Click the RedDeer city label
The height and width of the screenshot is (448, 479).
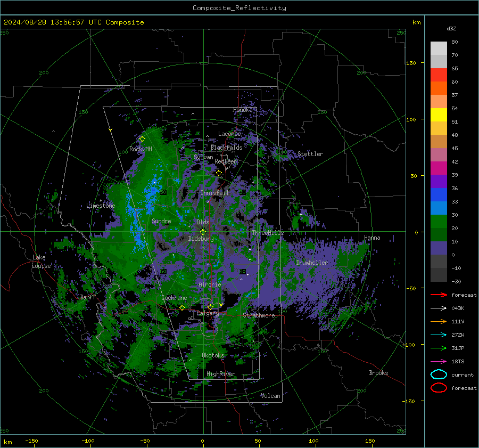coord(226,161)
